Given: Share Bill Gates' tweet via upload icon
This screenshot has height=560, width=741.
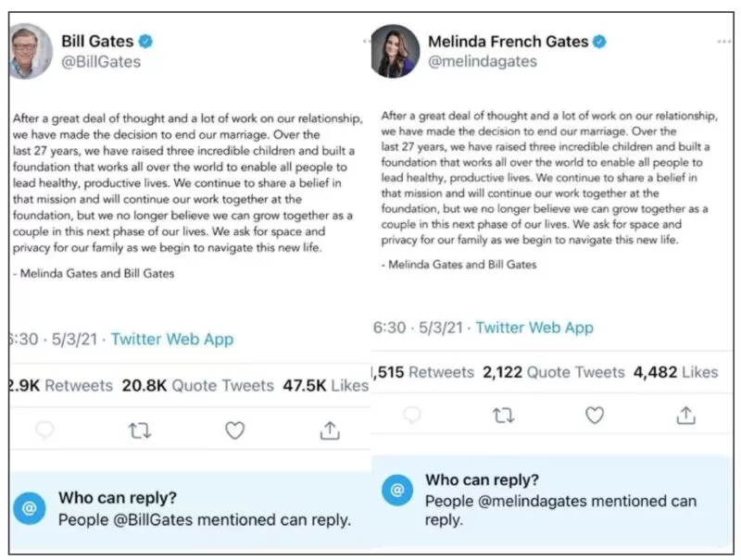Looking at the screenshot, I should 330,430.
